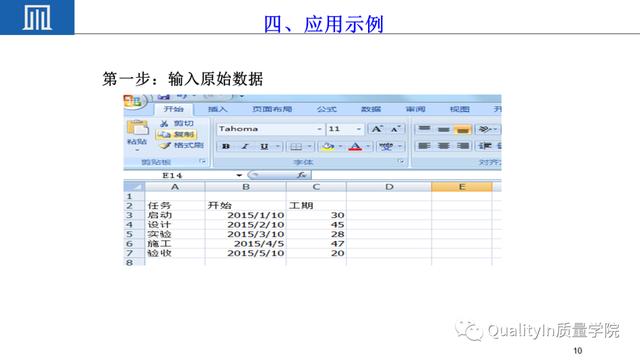Image resolution: width=640 pixels, height=360 pixels.
Task: Open the Font Color dropdown arrow
Action: (x=368, y=146)
